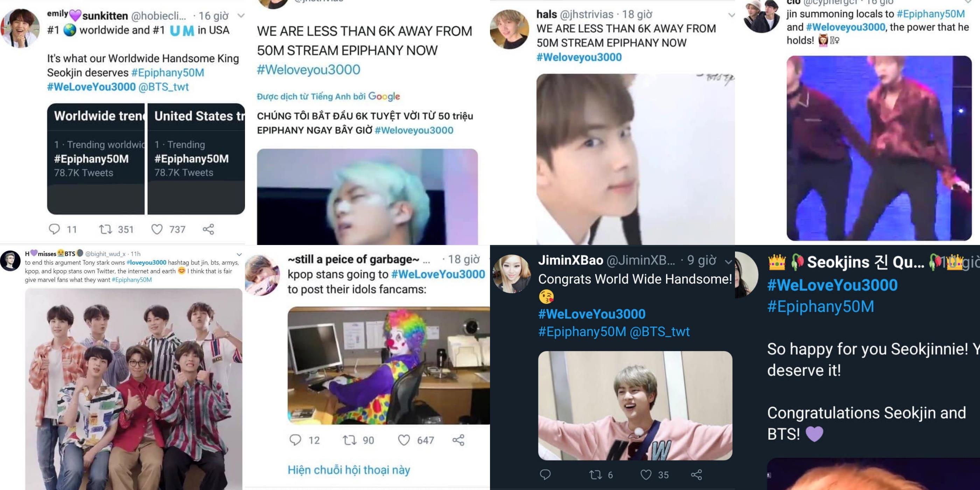Viewport: 980px width, 490px height.
Task: Click #Epiphany50M hashtag in cio's tweet
Action: [x=931, y=14]
